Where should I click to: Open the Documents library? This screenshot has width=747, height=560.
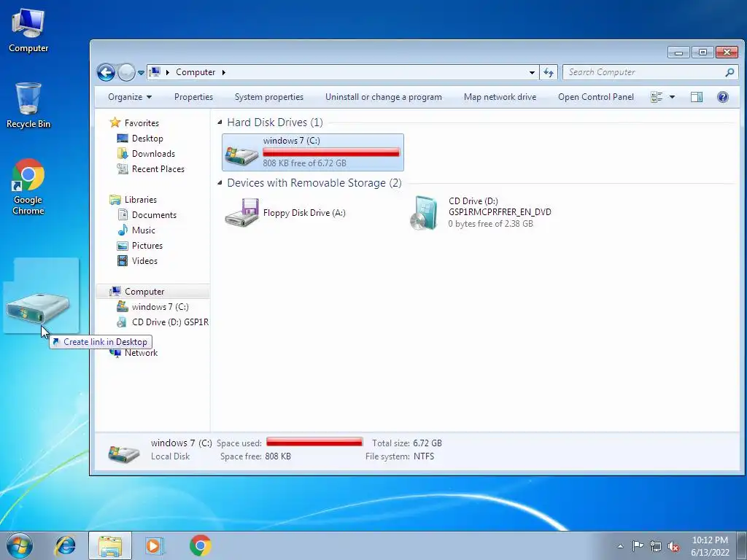147,215
